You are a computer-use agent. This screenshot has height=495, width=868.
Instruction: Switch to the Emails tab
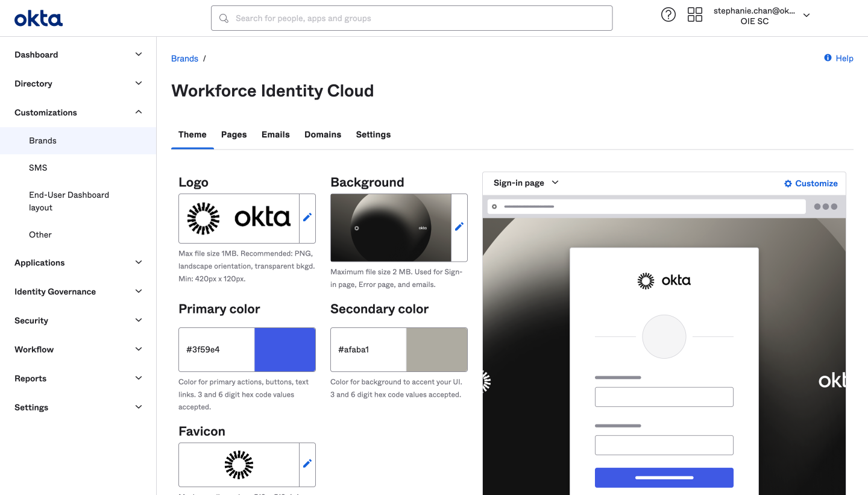275,134
